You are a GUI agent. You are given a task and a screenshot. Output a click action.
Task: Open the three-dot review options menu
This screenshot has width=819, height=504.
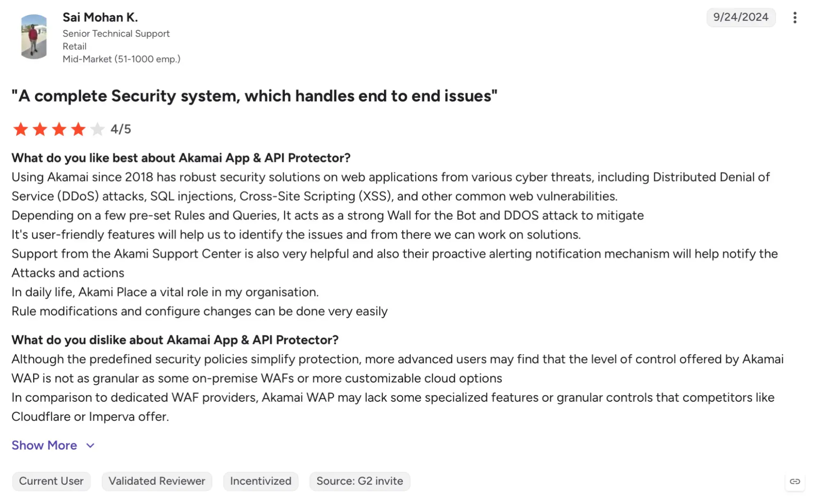[x=794, y=18]
